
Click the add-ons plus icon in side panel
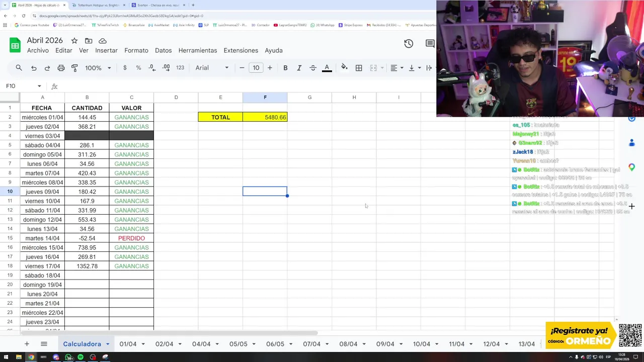click(x=631, y=206)
